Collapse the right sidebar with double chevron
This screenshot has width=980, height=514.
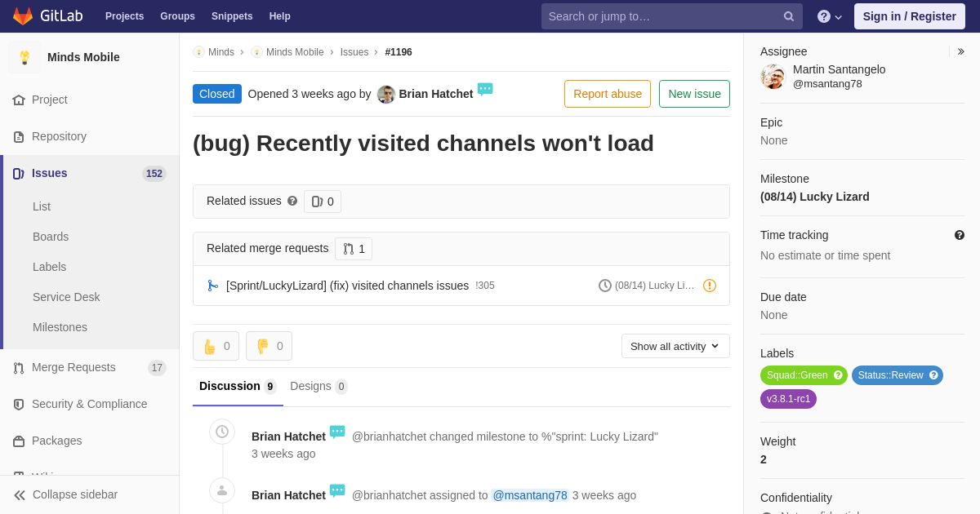960,51
